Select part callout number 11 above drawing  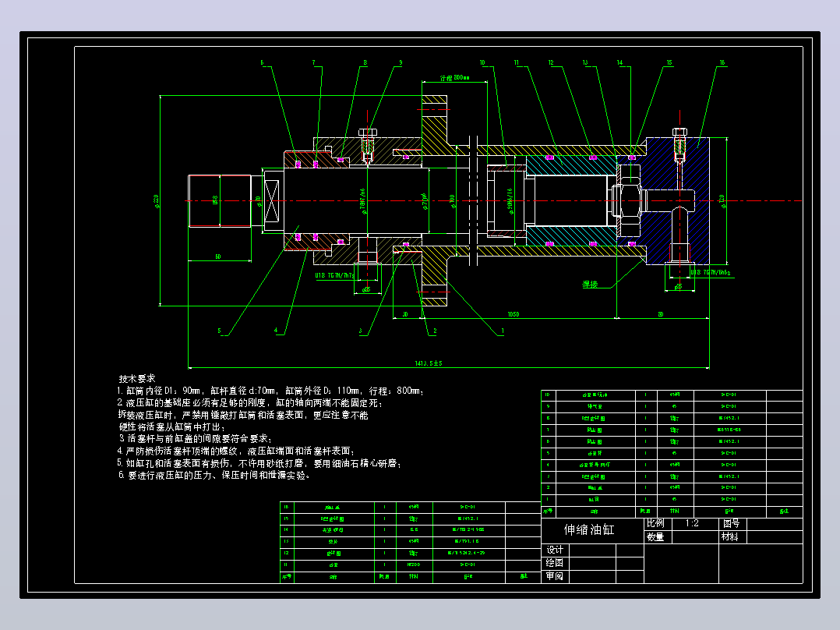pos(517,62)
